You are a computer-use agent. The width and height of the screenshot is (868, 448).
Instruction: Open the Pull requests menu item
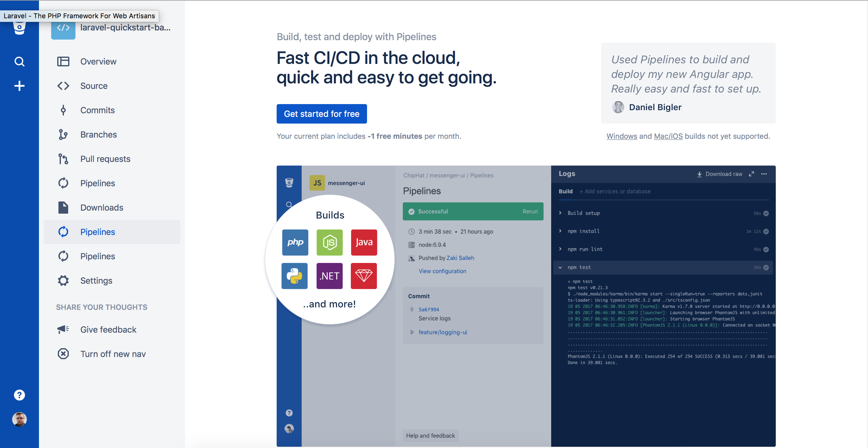tap(112, 159)
